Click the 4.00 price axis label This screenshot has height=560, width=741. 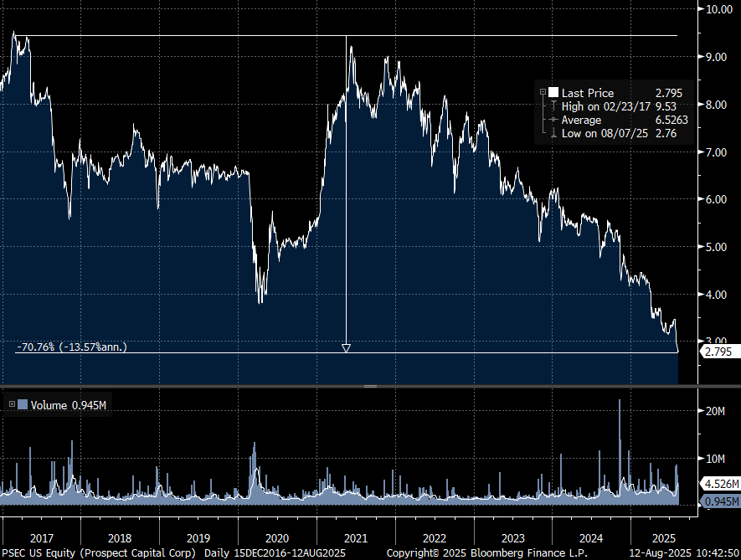tap(716, 295)
